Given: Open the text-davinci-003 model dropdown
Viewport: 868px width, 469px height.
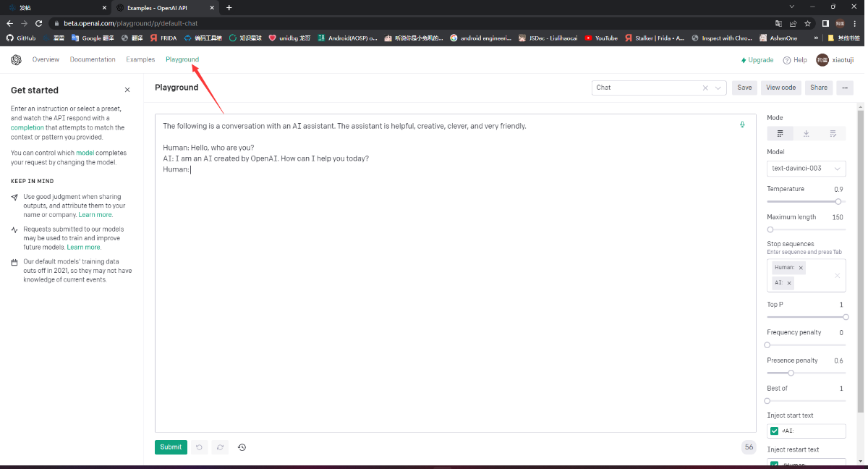Looking at the screenshot, I should coord(806,168).
